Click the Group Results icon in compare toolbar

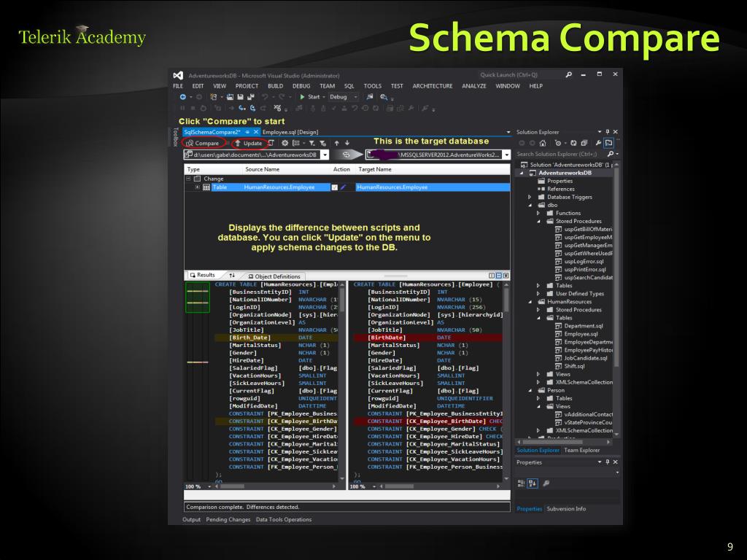[x=296, y=143]
